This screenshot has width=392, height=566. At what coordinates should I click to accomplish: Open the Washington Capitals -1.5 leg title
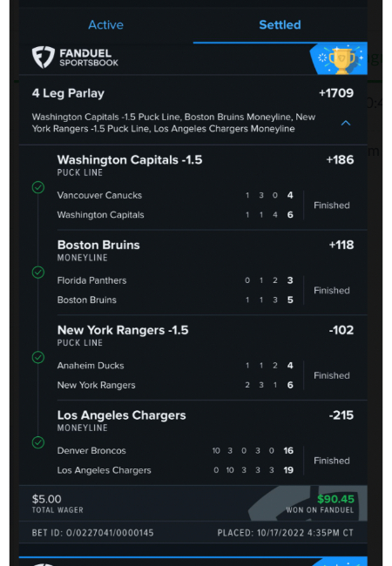click(x=130, y=160)
